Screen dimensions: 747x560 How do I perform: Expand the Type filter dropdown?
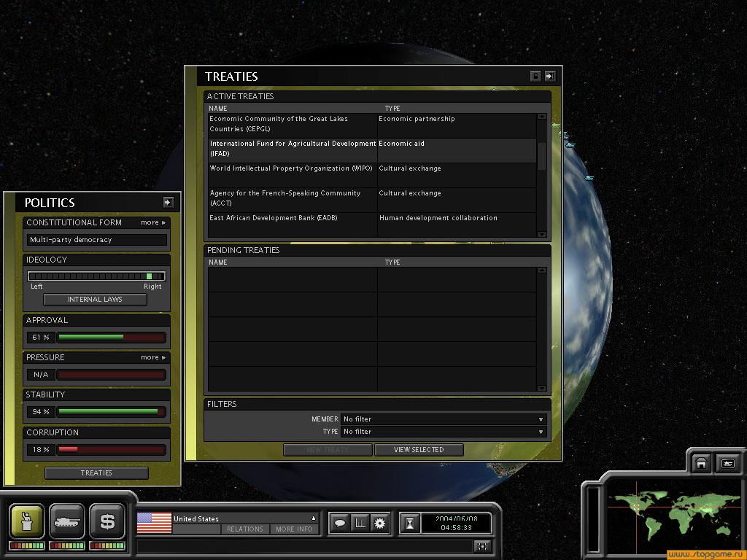pyautogui.click(x=444, y=432)
